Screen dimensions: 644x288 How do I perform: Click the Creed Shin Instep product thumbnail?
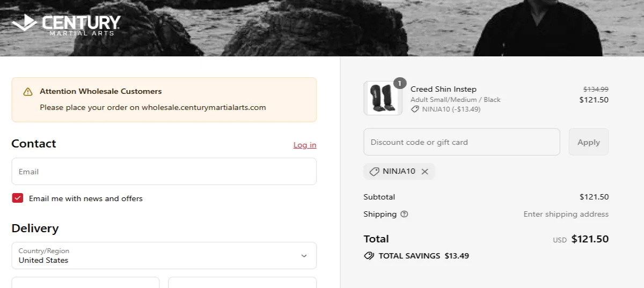tap(383, 99)
